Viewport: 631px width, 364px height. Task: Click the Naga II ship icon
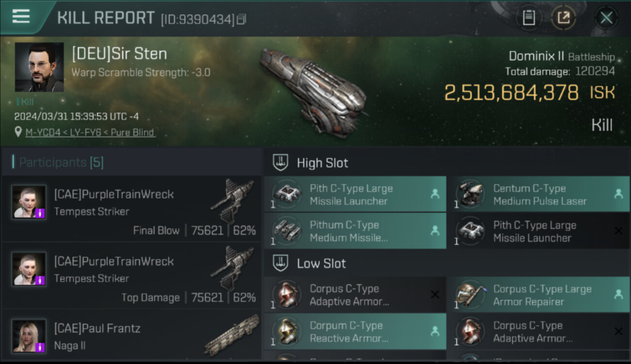pos(232,335)
